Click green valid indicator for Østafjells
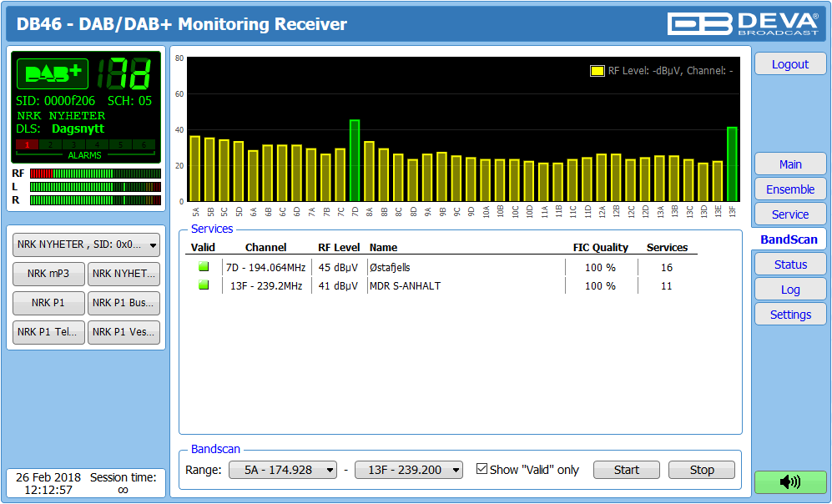Screen dimensions: 832x504 click(203, 267)
